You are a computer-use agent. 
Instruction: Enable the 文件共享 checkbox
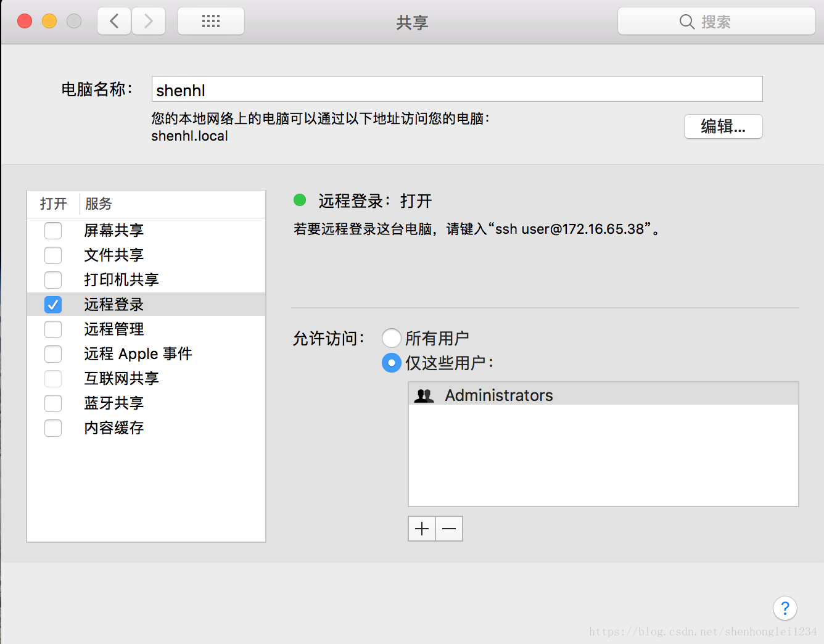(53, 255)
